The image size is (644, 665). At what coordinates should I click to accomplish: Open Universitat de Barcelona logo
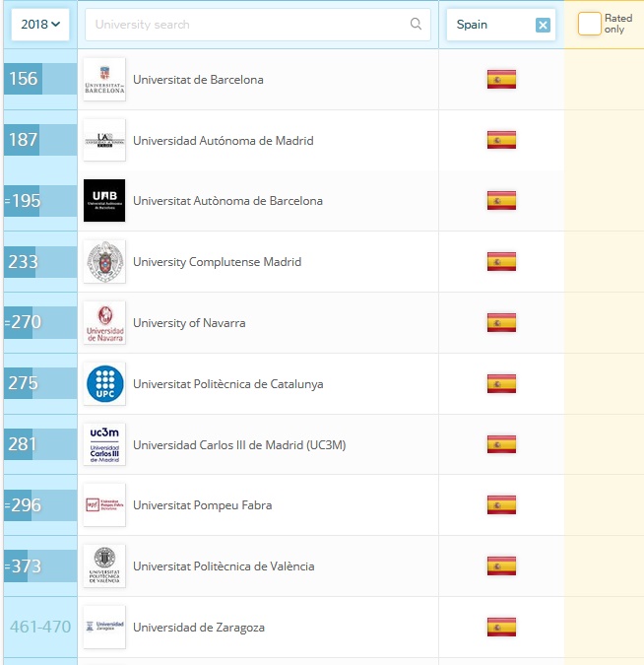click(104, 80)
